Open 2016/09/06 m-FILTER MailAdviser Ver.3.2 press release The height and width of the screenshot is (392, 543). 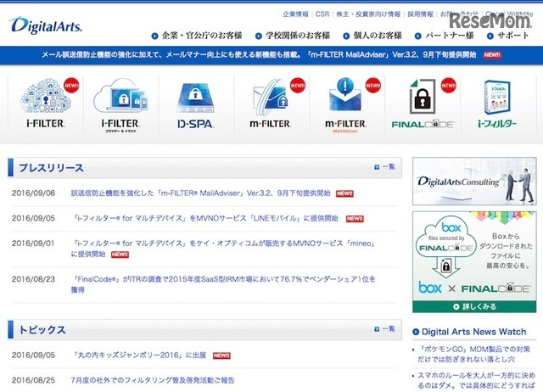[x=201, y=193]
